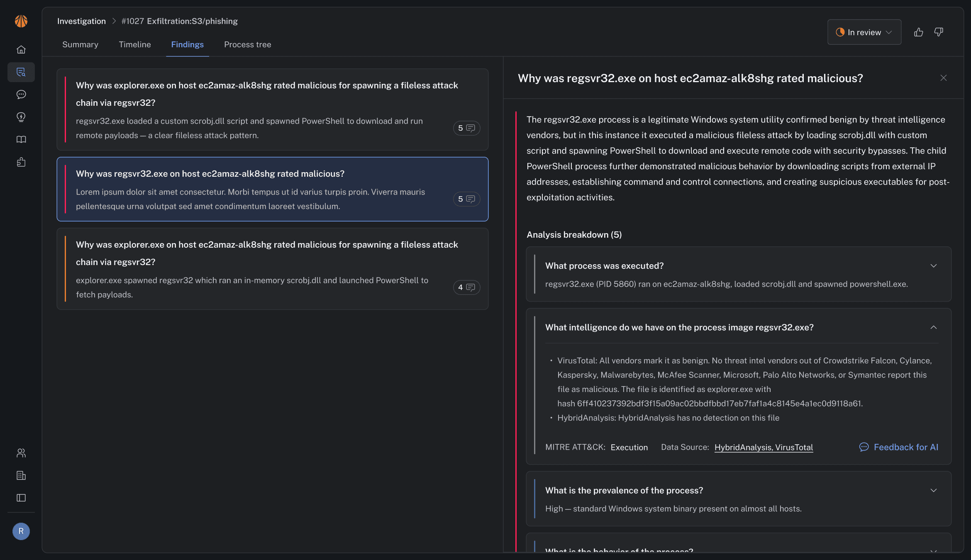The height and width of the screenshot is (560, 971).
Task: Click the #1027 Exfiltration:S3/phishing breadcrumb
Action: [180, 21]
